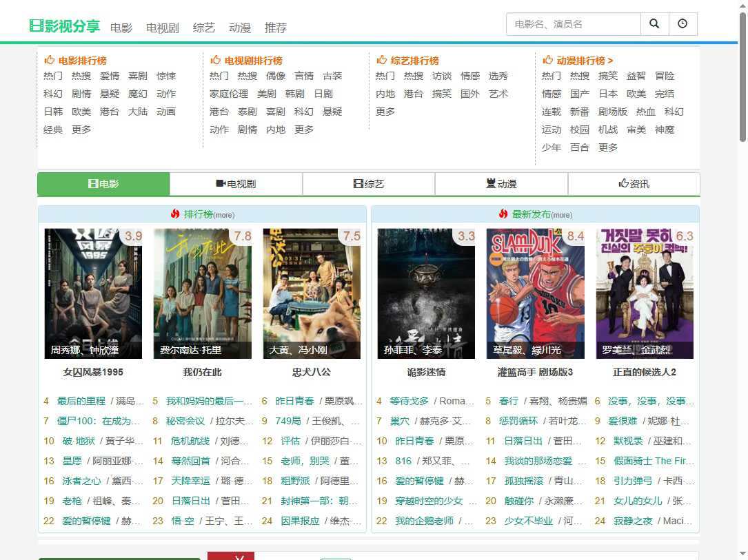748x560 pixels.
Task: Select 悬疑 genre under 电影排行榜
Action: [x=110, y=94]
